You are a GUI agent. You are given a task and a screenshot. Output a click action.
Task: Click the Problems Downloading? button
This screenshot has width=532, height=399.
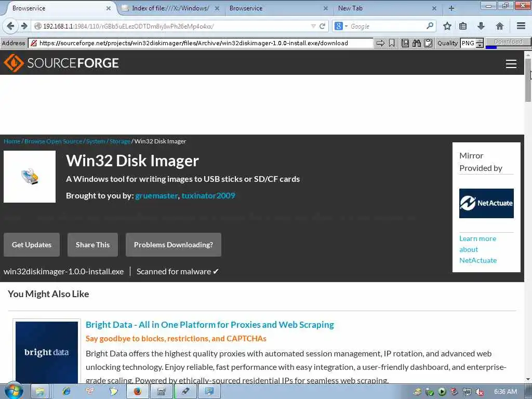tap(174, 245)
